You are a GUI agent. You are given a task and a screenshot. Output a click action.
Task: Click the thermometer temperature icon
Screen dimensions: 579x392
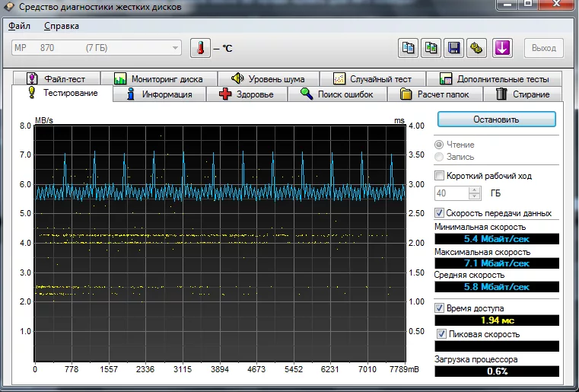click(199, 48)
